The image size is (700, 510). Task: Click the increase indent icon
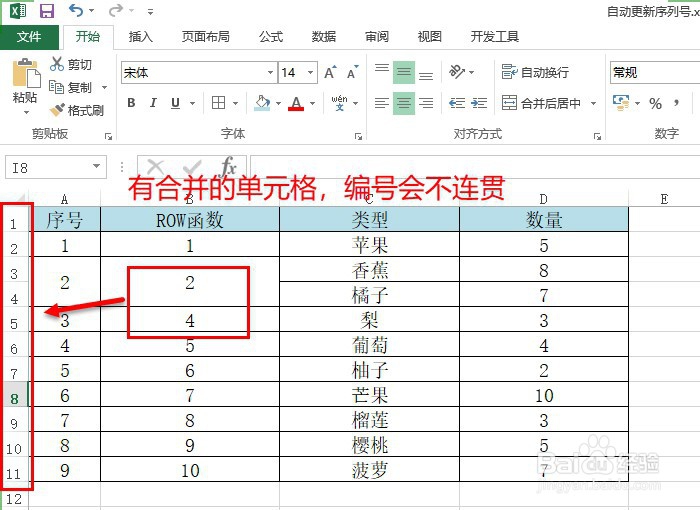(x=479, y=103)
